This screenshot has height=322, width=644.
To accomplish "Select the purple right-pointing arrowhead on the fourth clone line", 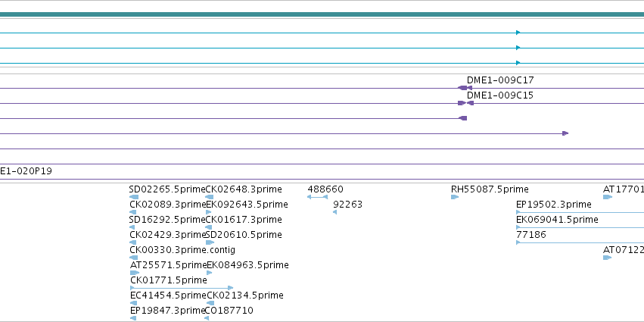I will click(565, 133).
